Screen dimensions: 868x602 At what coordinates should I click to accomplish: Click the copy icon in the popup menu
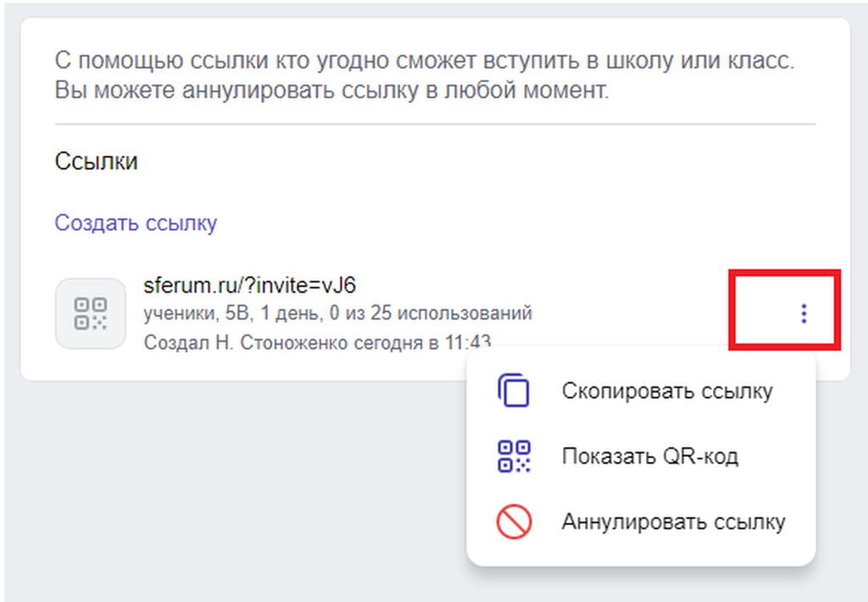pos(513,390)
